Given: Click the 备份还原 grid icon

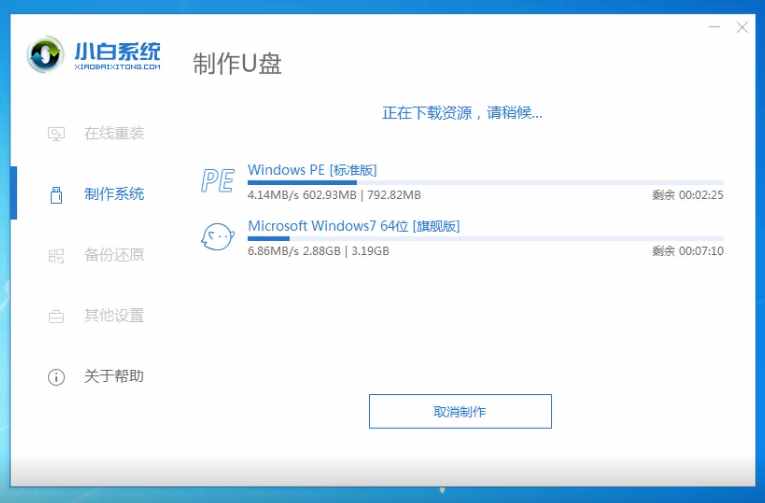Looking at the screenshot, I should [x=56, y=255].
